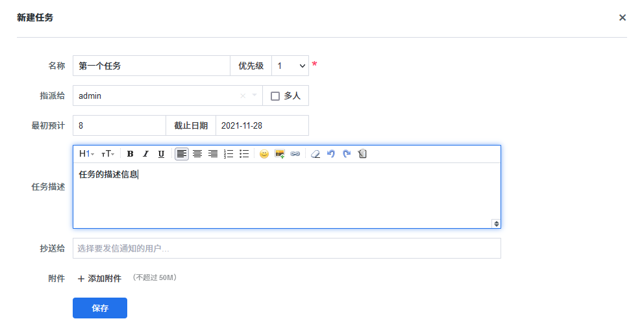Insert an emoticon into the description
644x334 pixels.
[x=264, y=154]
